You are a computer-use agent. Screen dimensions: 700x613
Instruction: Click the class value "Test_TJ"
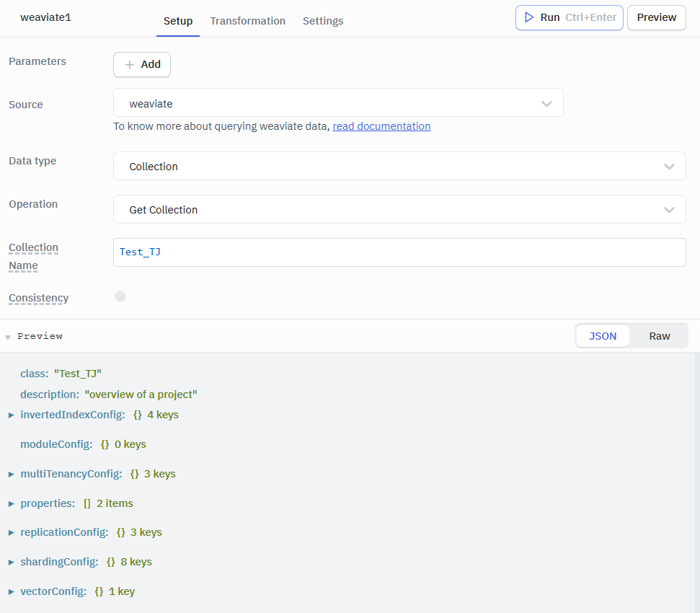[78, 374]
